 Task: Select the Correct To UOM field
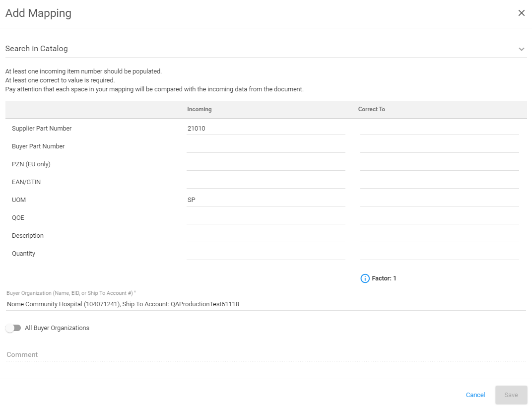(x=439, y=200)
